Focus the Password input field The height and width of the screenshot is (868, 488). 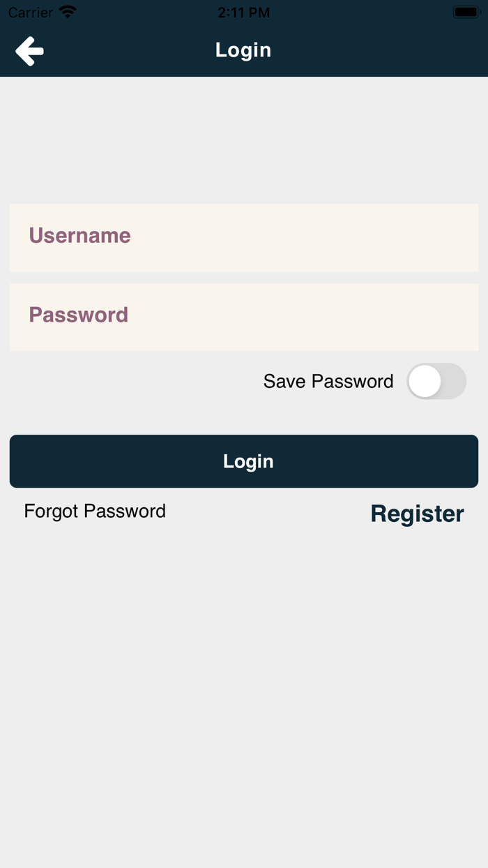(x=244, y=316)
